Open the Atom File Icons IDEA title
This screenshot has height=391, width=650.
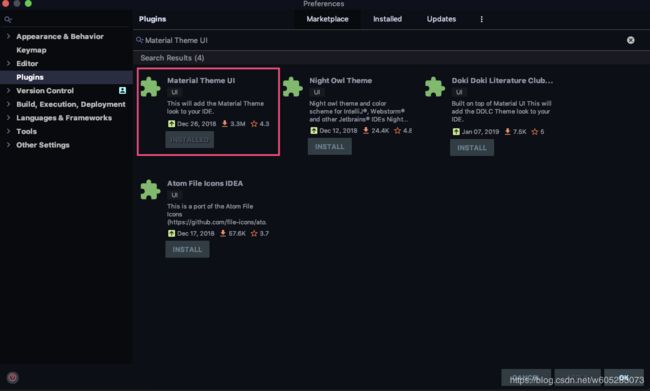click(x=205, y=183)
